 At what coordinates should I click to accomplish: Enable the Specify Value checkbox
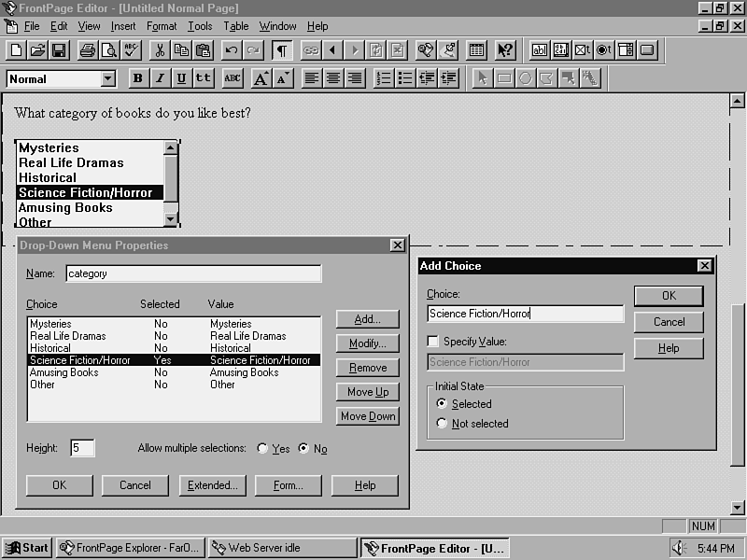[x=432, y=342]
